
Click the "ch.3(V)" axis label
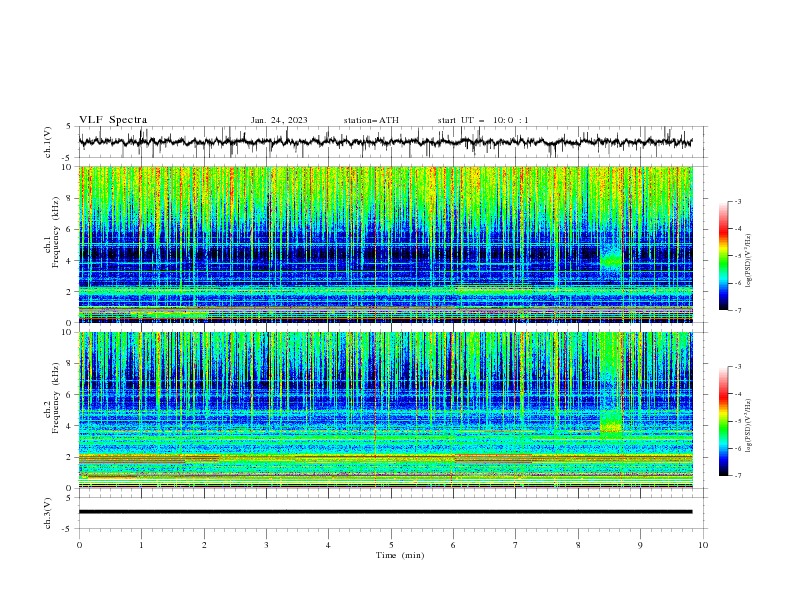pyautogui.click(x=48, y=513)
